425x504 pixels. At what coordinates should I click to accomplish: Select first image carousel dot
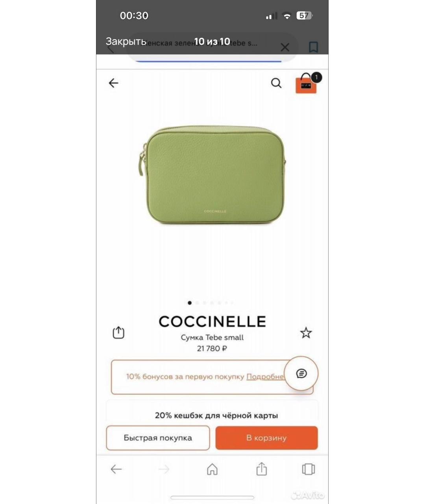point(190,303)
